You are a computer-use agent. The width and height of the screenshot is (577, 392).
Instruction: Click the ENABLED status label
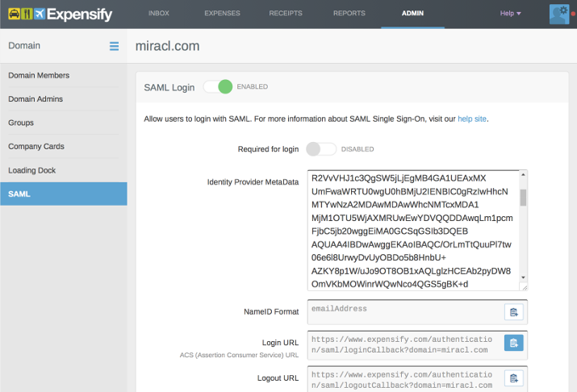[x=252, y=87]
